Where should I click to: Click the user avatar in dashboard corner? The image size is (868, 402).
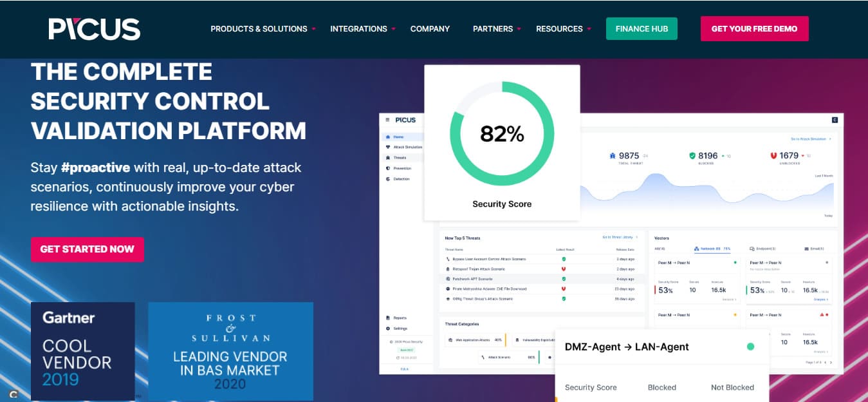pos(835,120)
